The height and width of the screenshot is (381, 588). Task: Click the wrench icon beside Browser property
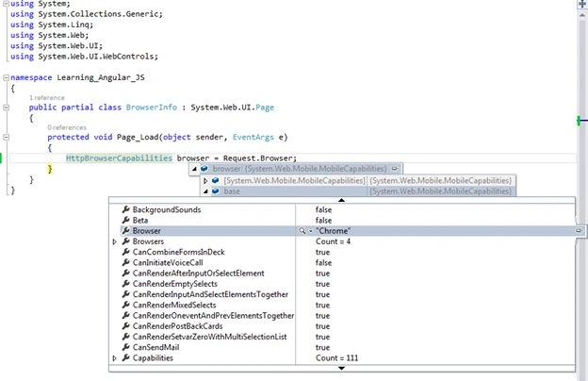tap(126, 230)
